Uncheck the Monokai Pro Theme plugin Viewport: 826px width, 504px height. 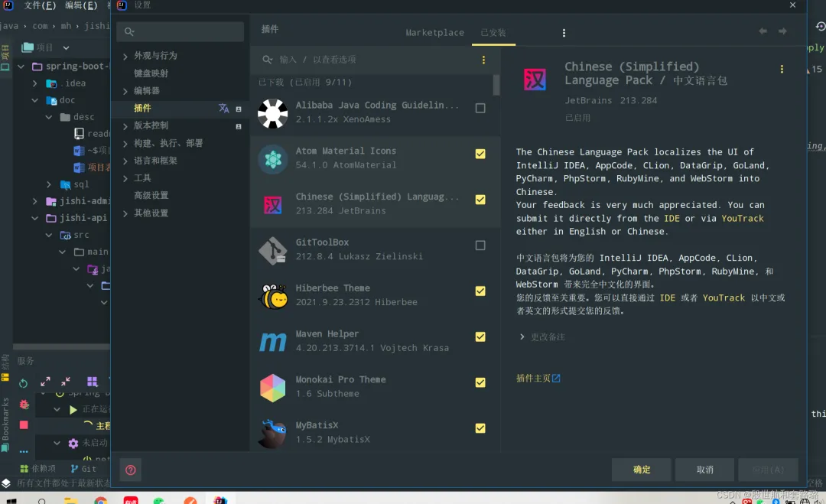coord(480,382)
